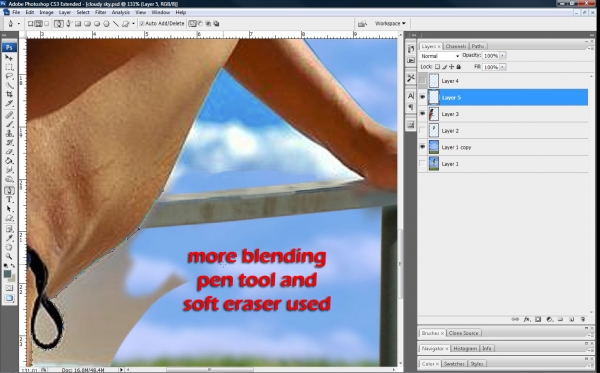The image size is (600, 373).
Task: Lock transparent pixels in Layers panel
Action: [437, 67]
